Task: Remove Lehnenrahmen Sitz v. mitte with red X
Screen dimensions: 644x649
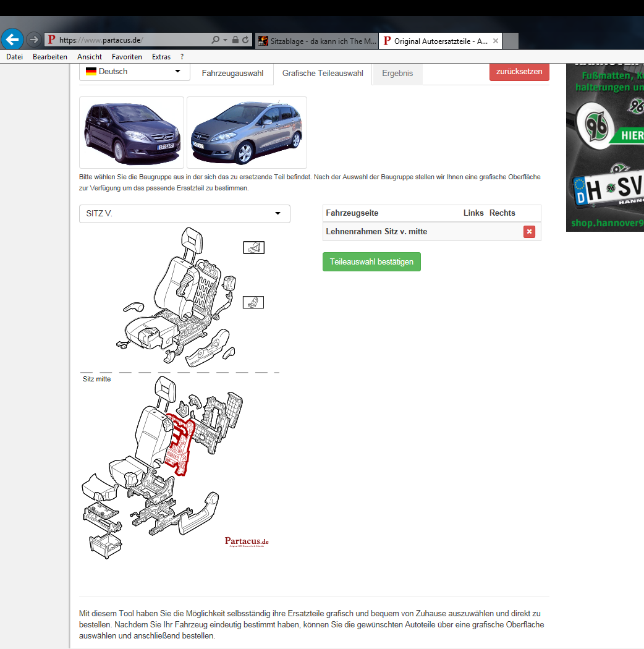Action: coord(529,232)
